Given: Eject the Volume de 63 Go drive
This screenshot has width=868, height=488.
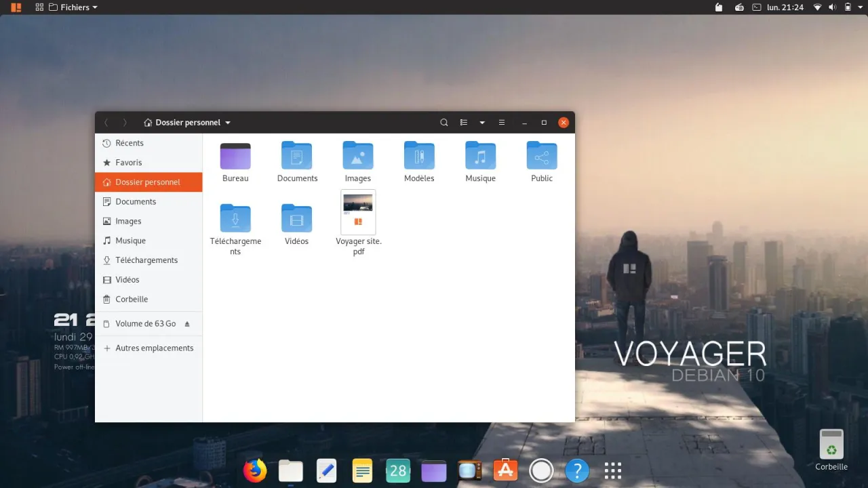Looking at the screenshot, I should 187,324.
